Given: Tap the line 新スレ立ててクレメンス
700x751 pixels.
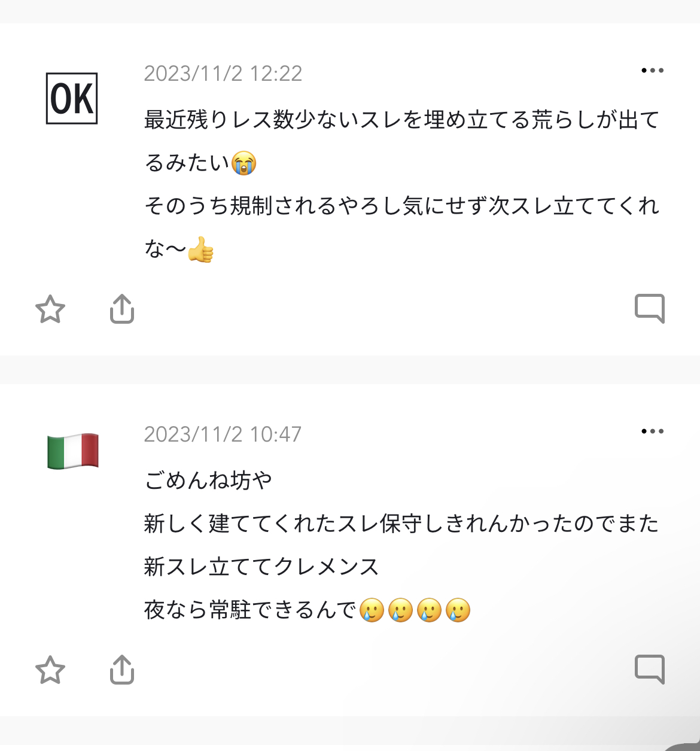Looking at the screenshot, I should tap(261, 567).
